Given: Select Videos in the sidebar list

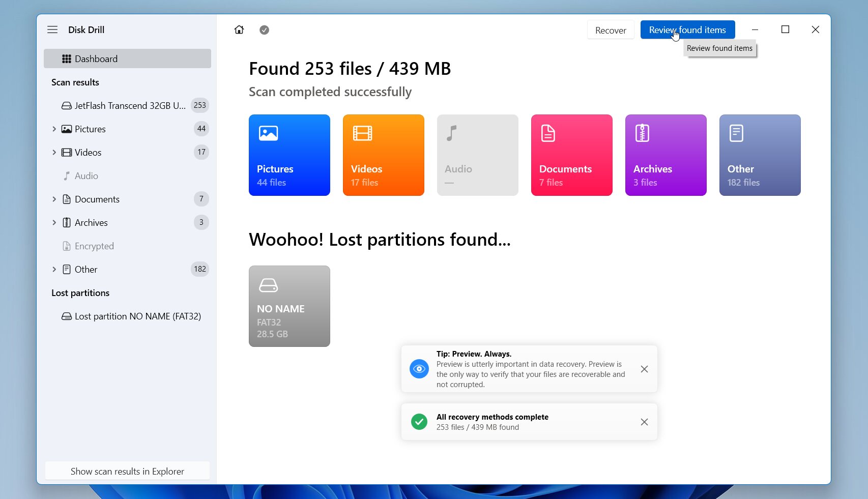Looking at the screenshot, I should pyautogui.click(x=127, y=152).
